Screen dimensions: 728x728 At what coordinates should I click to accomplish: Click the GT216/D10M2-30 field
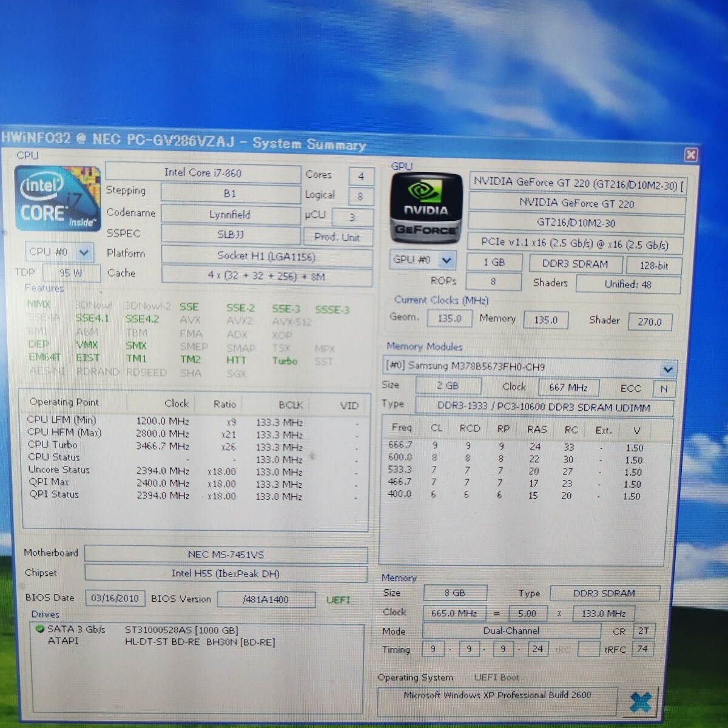coord(576,223)
